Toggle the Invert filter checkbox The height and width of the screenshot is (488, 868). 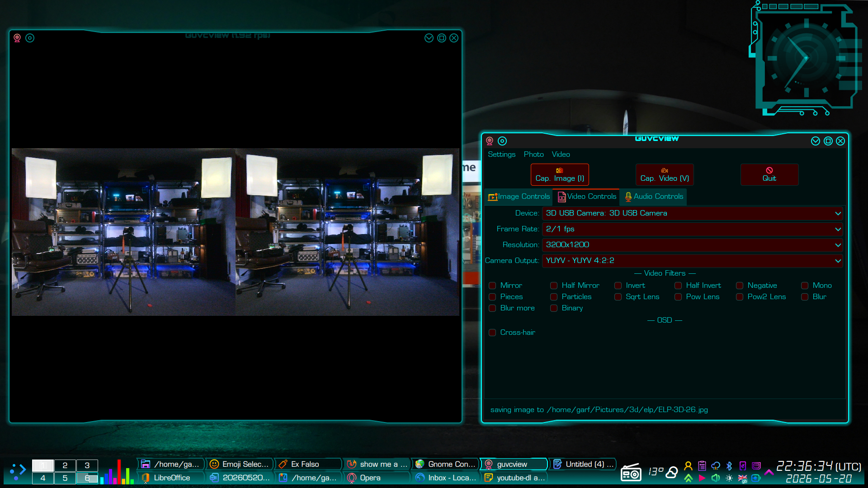point(618,286)
